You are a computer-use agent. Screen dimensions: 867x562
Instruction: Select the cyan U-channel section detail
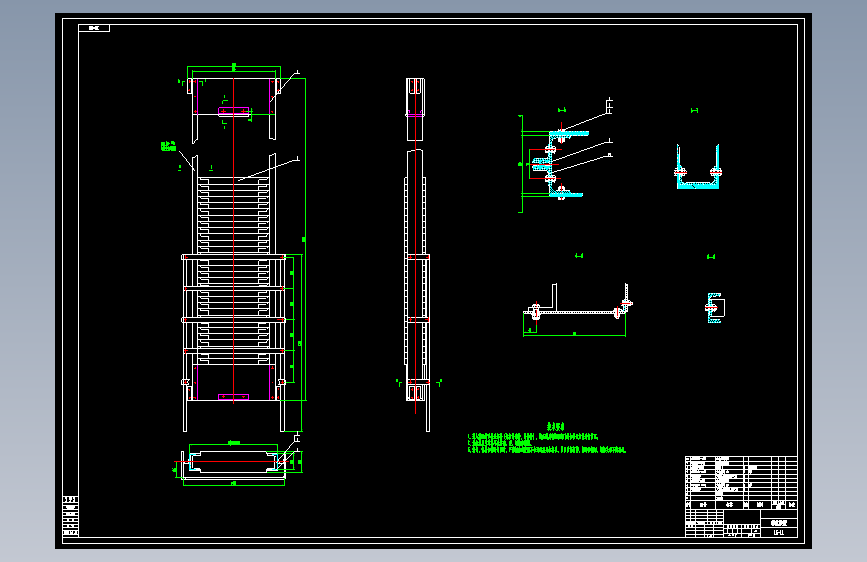coord(698,166)
